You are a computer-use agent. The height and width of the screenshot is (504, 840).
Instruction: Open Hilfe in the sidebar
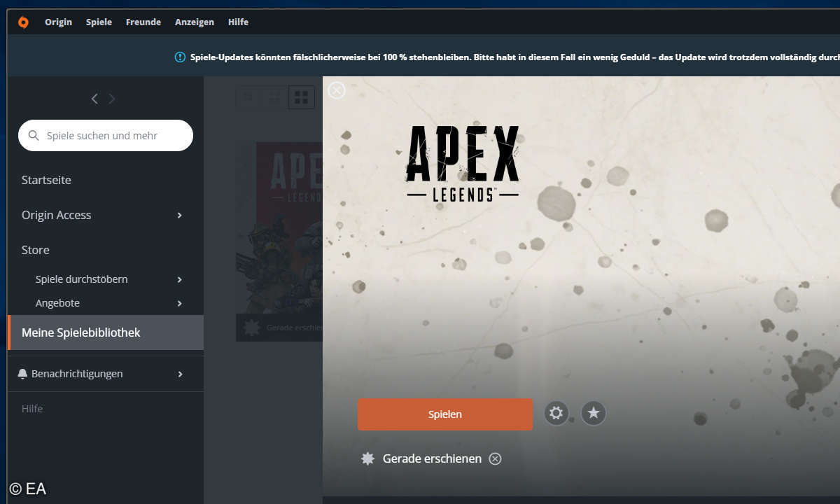pos(32,409)
